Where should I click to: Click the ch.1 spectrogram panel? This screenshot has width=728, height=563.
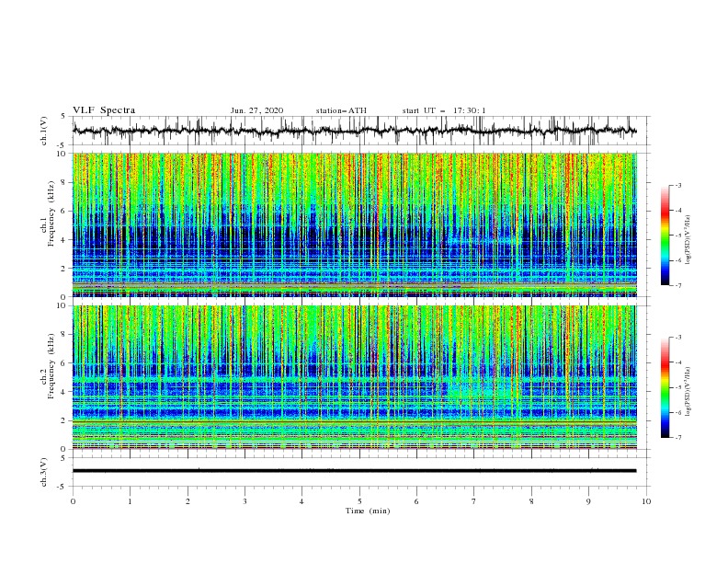coord(354,224)
